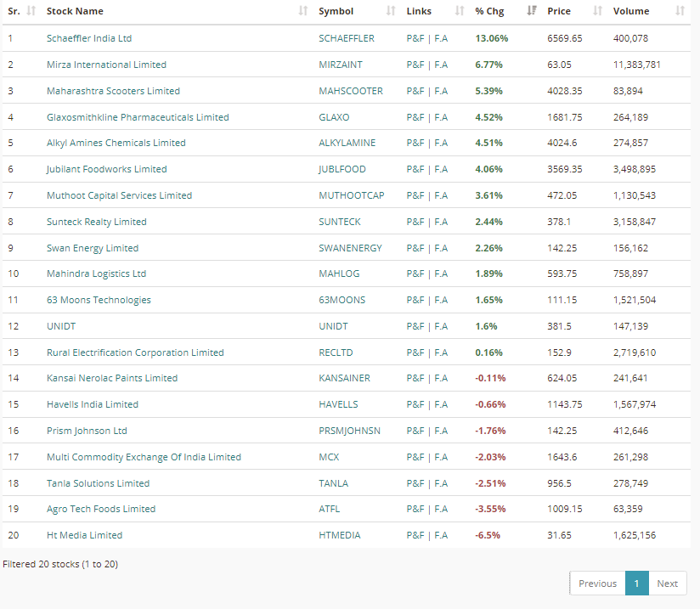Screen dimensions: 700x609
Task: Go to Previous page
Action: tap(597, 584)
